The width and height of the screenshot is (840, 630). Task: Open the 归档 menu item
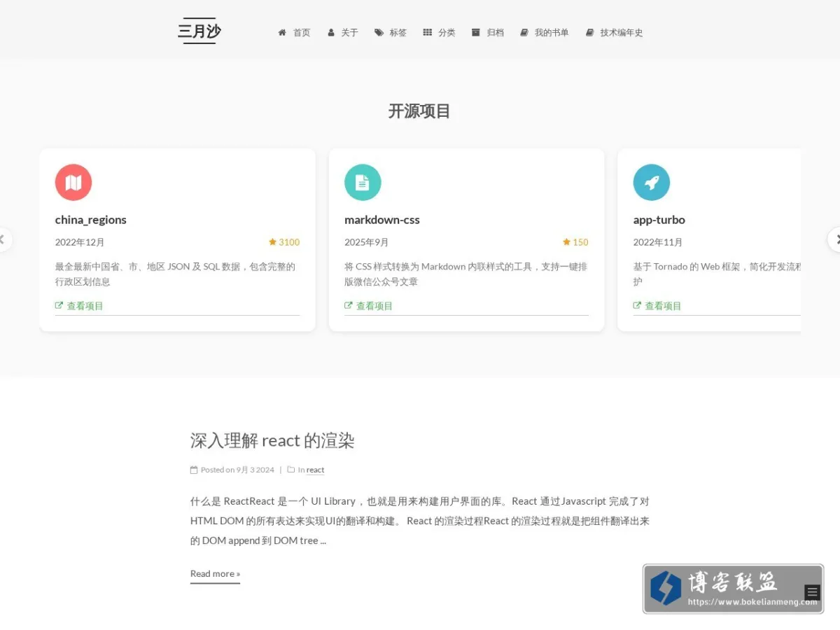tap(495, 33)
